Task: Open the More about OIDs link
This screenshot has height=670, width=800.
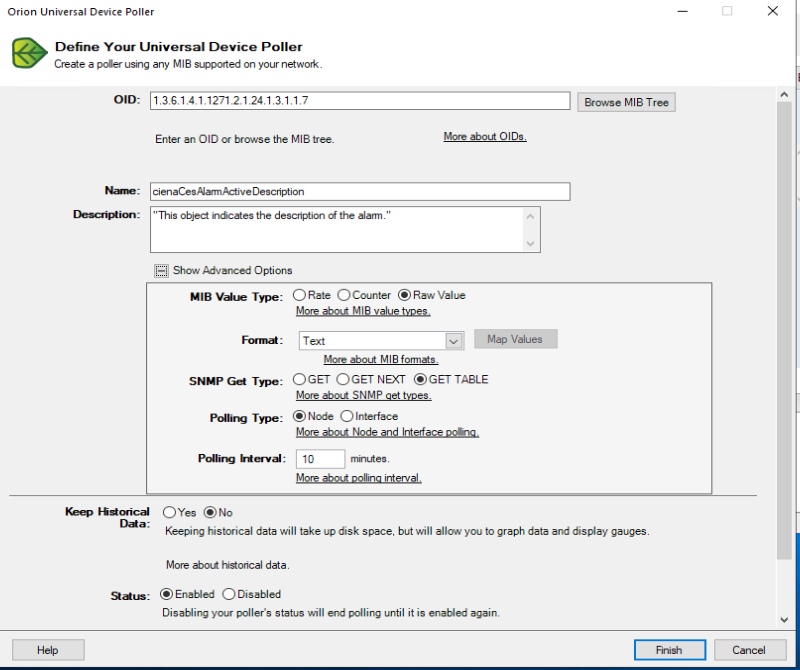Action: point(485,136)
